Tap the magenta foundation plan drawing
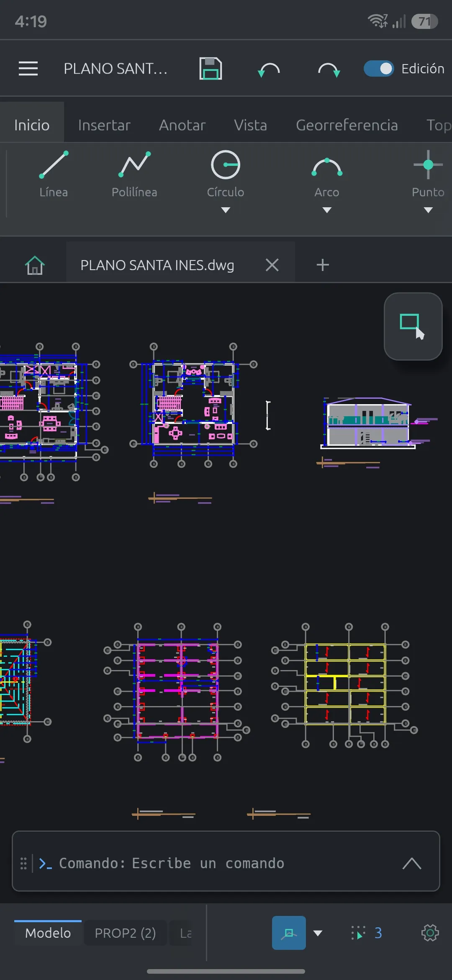This screenshot has width=452, height=980. tap(178, 692)
